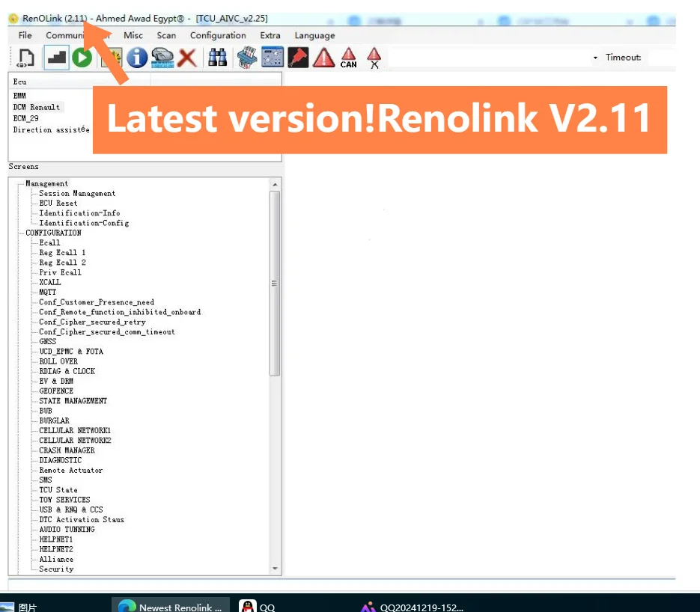This screenshot has width=700, height=612.
Task: Select MQTT in the tree
Action: click(48, 293)
